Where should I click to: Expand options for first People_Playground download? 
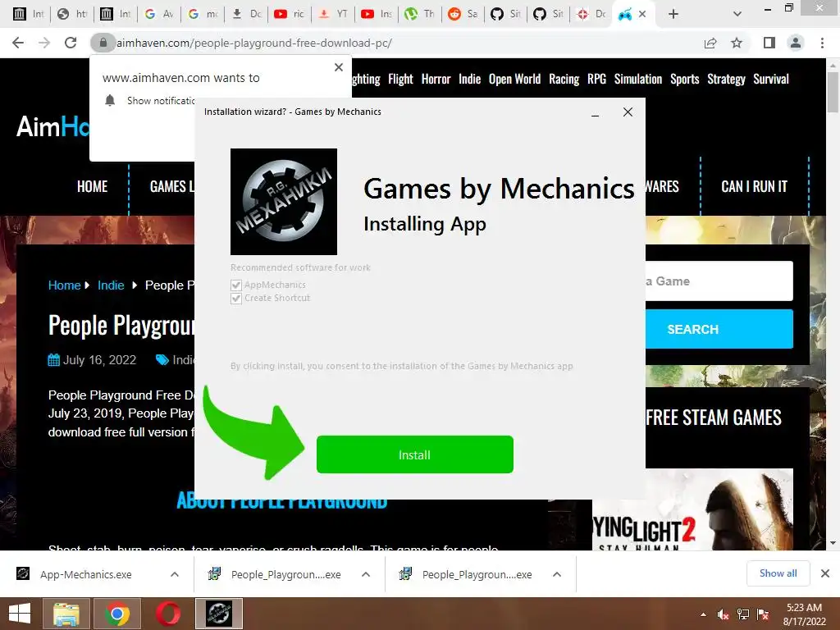366,574
